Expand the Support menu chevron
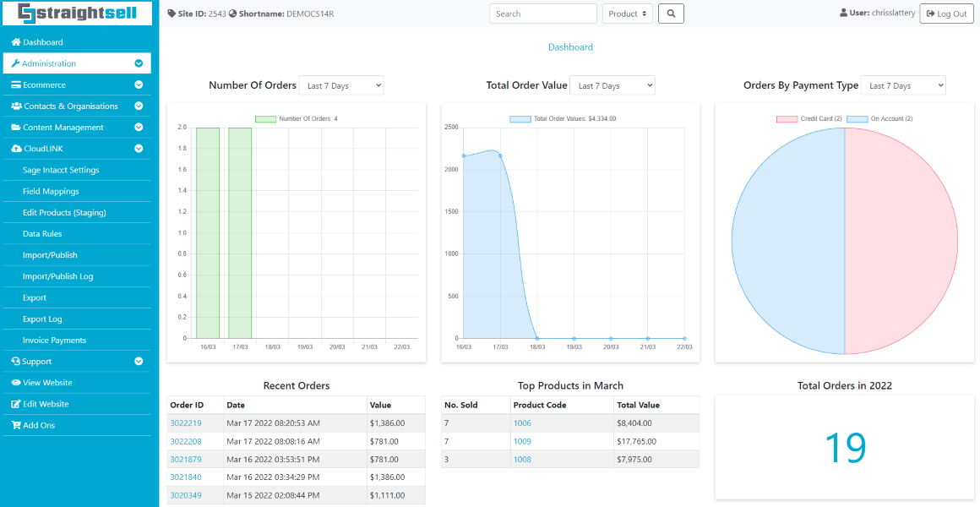 point(139,362)
